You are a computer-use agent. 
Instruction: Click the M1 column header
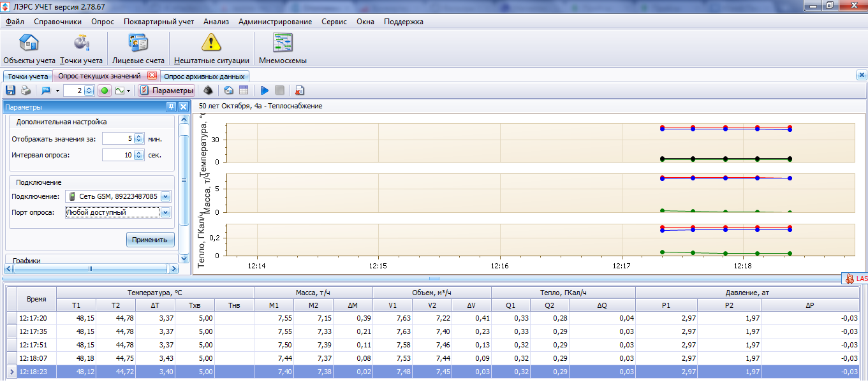tap(274, 305)
